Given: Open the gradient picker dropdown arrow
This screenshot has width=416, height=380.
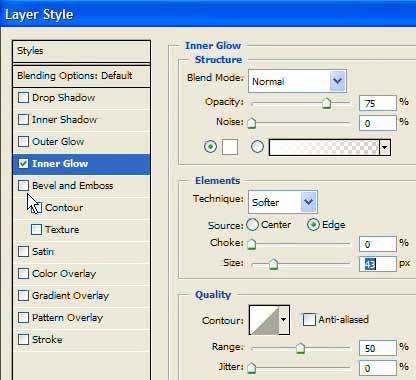Looking at the screenshot, I should 385,147.
